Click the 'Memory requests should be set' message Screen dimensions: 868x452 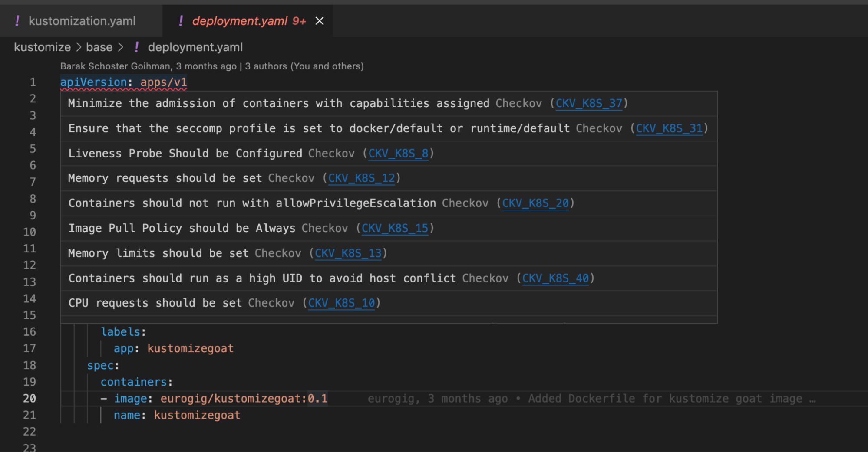tap(165, 178)
